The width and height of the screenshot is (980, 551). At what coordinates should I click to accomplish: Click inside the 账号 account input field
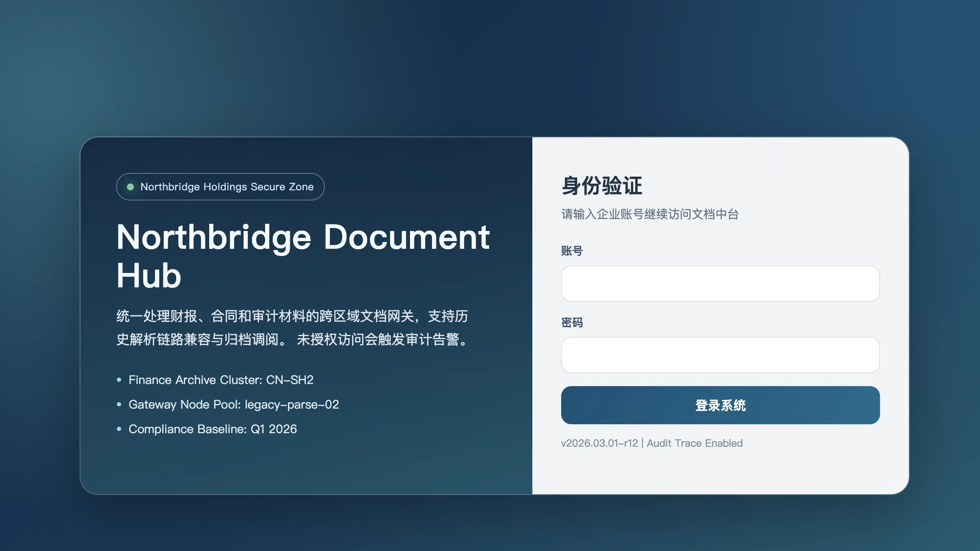coord(719,283)
